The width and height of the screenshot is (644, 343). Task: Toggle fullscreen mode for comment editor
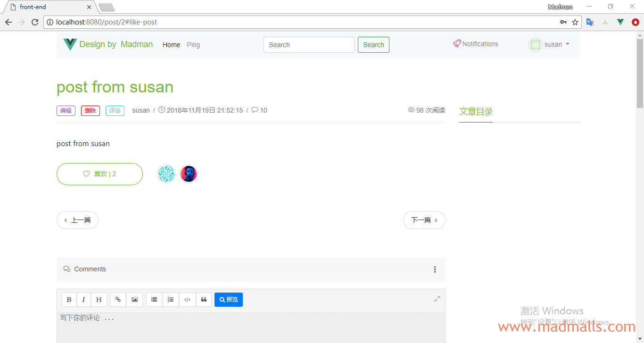click(437, 299)
